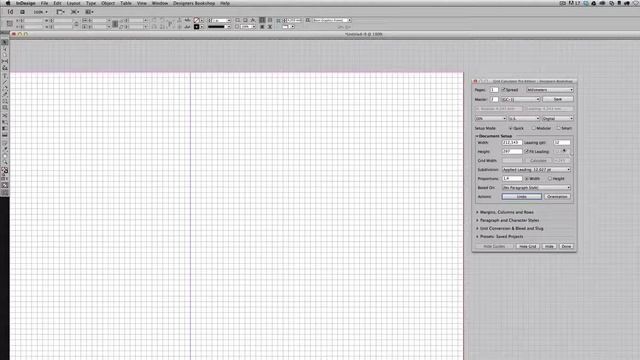
Task: Select the Hand tool
Action: pyautogui.click(x=4, y=156)
